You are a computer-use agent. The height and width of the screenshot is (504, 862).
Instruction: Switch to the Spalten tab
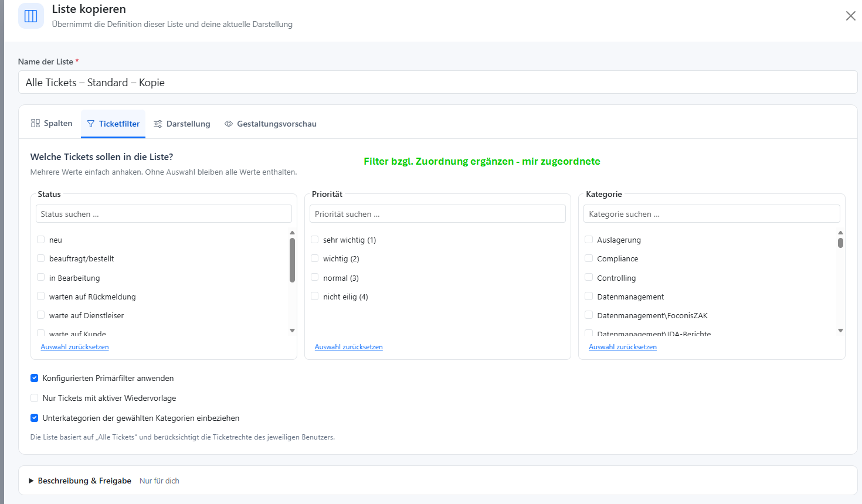coord(52,123)
